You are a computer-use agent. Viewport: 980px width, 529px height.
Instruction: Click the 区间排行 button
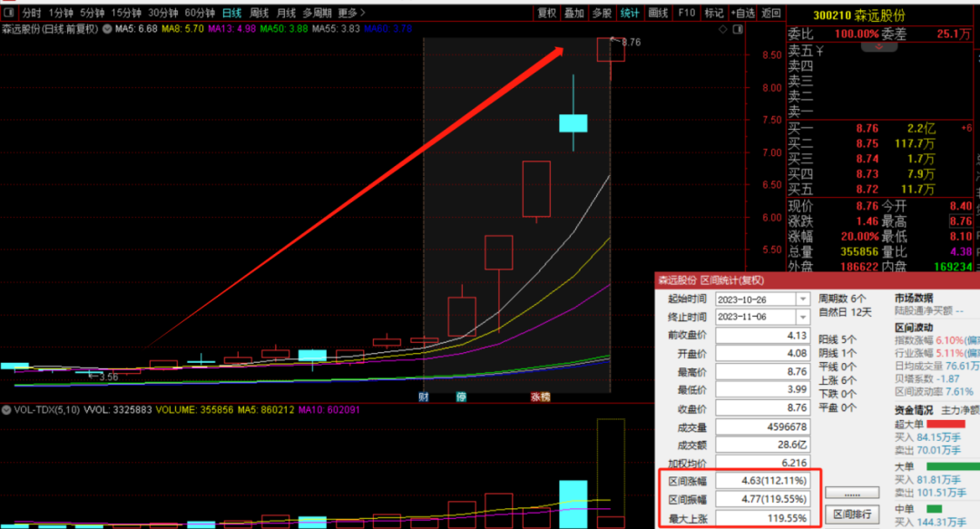[x=852, y=514]
